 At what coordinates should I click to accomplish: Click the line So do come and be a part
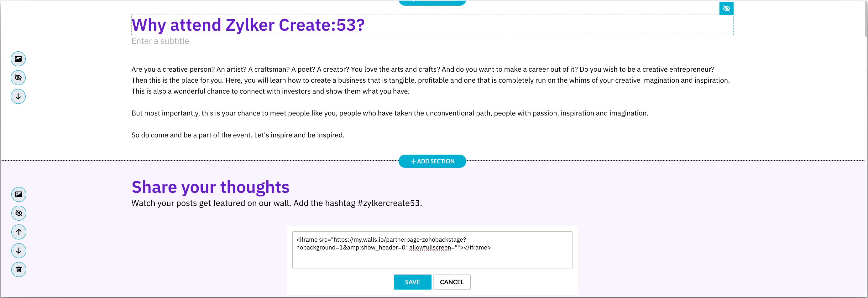[238, 135]
